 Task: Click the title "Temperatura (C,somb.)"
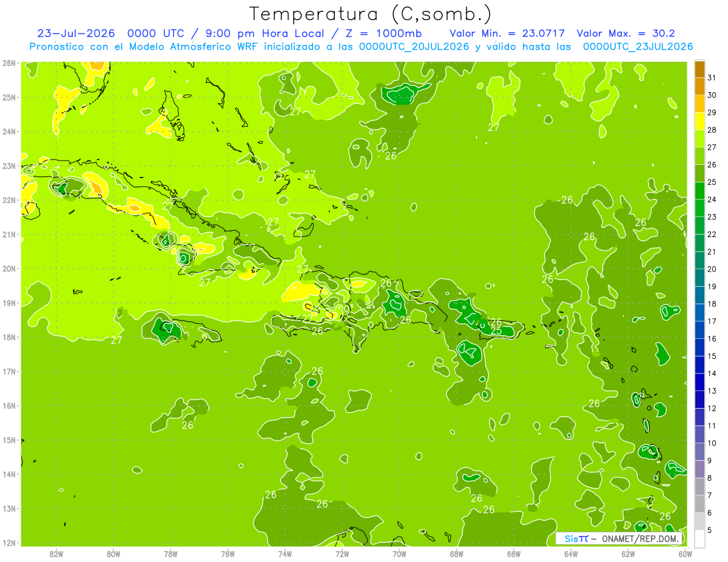click(371, 15)
